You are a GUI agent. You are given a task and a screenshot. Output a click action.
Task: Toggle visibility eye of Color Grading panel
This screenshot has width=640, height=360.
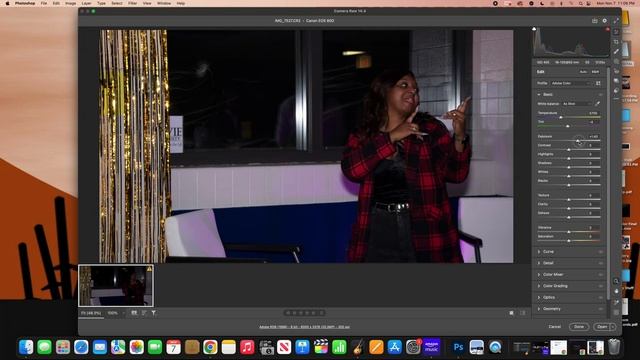600,286
